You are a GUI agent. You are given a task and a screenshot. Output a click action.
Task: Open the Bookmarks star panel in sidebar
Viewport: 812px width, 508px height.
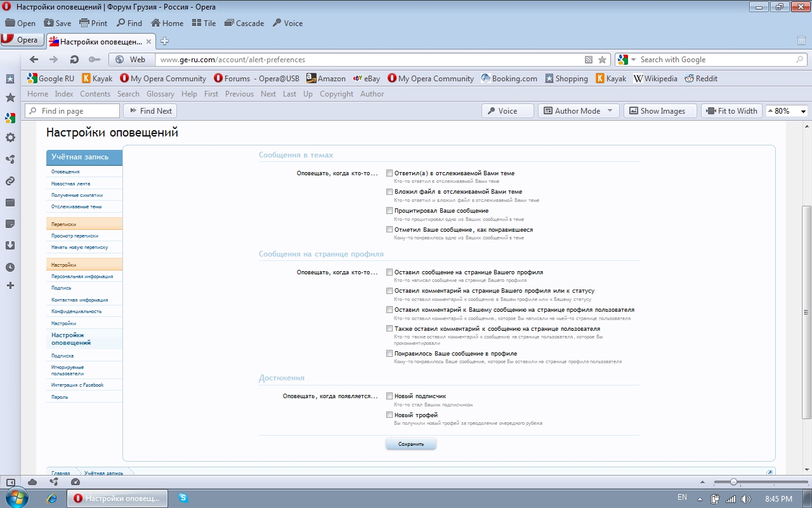(10, 98)
